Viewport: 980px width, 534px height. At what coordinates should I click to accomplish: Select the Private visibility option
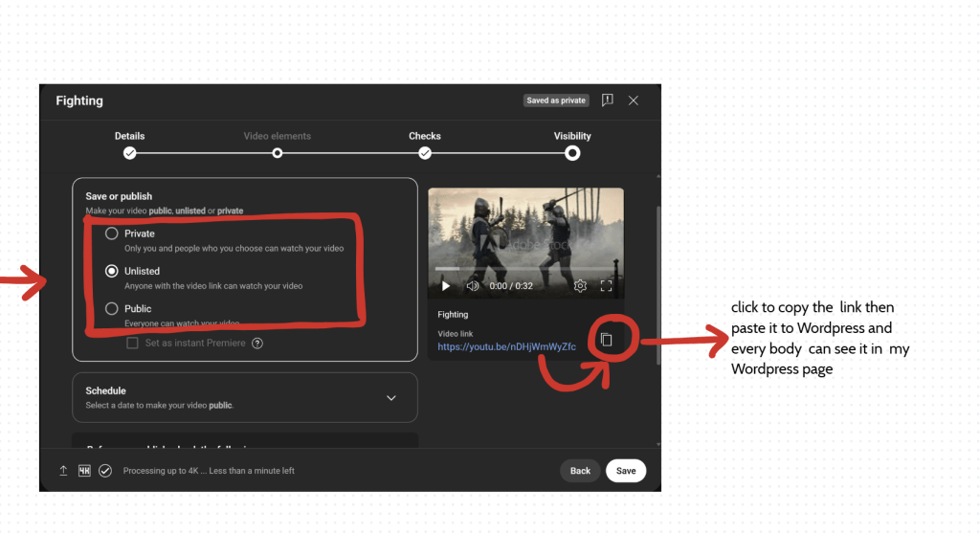pyautogui.click(x=112, y=234)
